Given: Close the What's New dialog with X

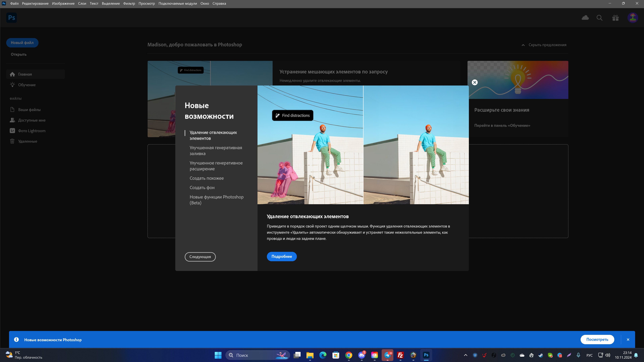Looking at the screenshot, I should 475,82.
